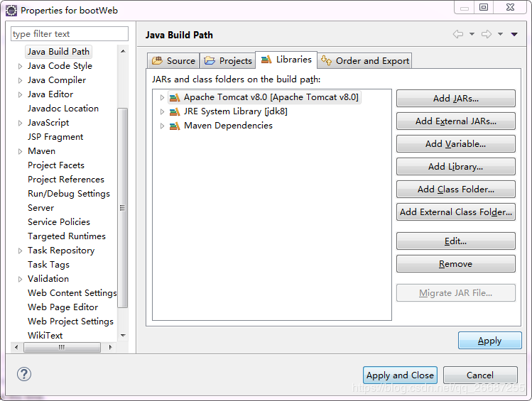This screenshot has width=532, height=401.
Task: Click the JRE System Library icon
Action: click(175, 111)
